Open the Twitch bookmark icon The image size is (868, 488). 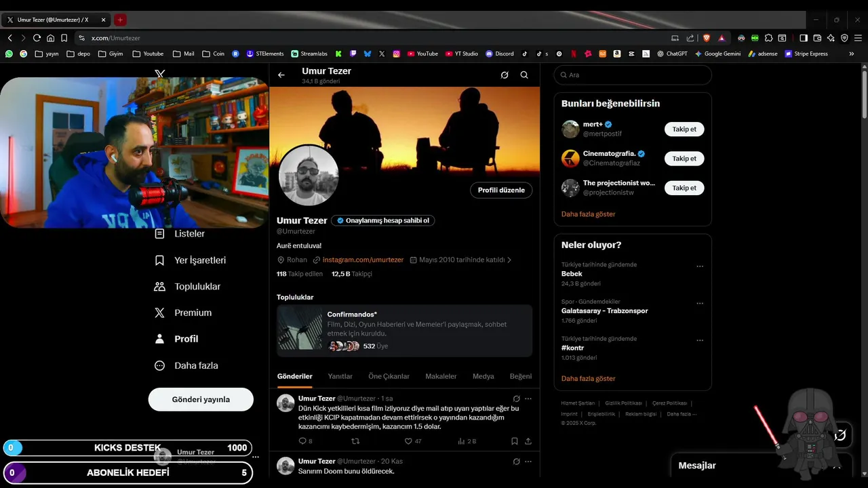point(353,54)
